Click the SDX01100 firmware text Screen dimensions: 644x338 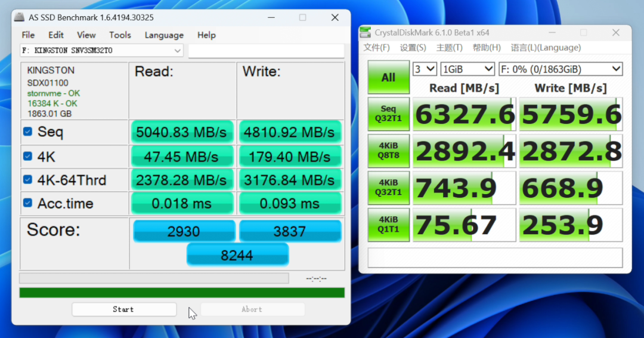48,83
